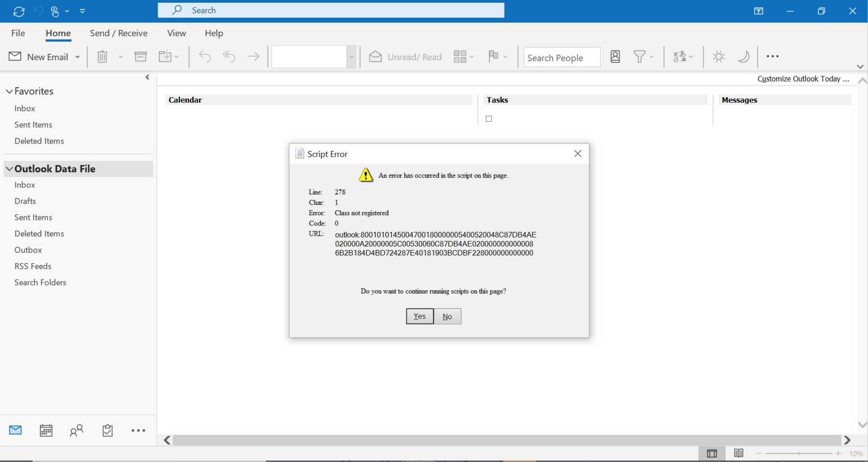The height and width of the screenshot is (462, 868).
Task: Click the Reply All icon
Action: pos(229,57)
